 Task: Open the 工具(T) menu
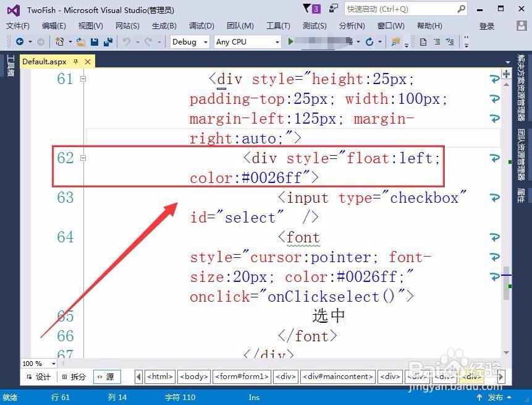pos(278,26)
